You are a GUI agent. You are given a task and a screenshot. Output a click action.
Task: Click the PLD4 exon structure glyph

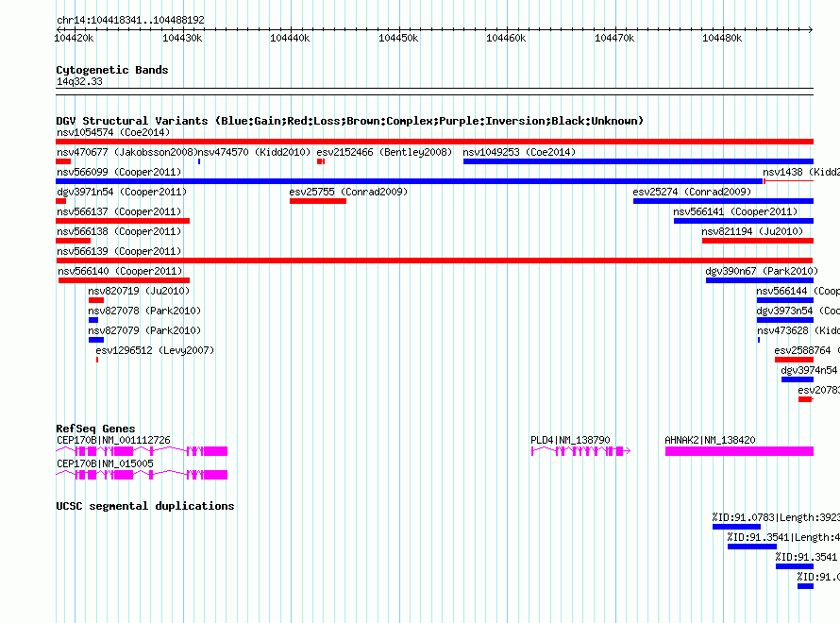coord(580,451)
